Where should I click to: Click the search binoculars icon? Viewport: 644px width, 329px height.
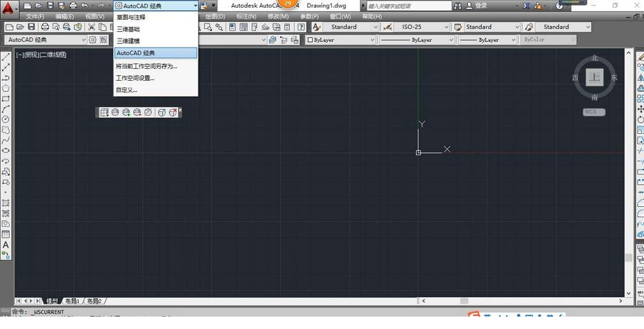(458, 6)
